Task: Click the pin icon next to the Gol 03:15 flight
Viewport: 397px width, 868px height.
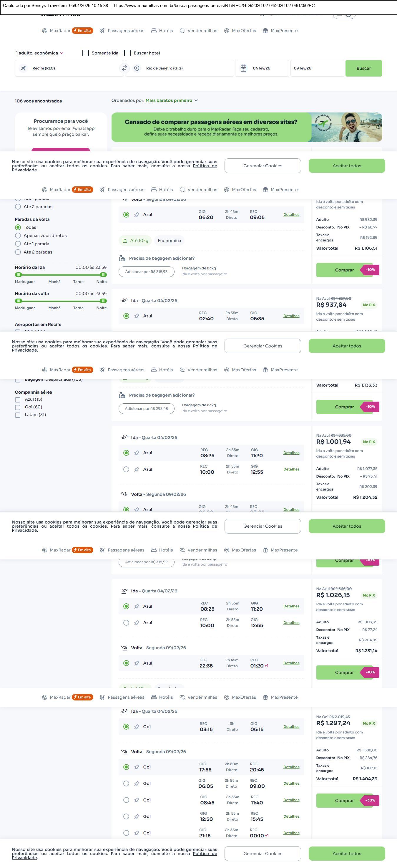Action: 137,727
